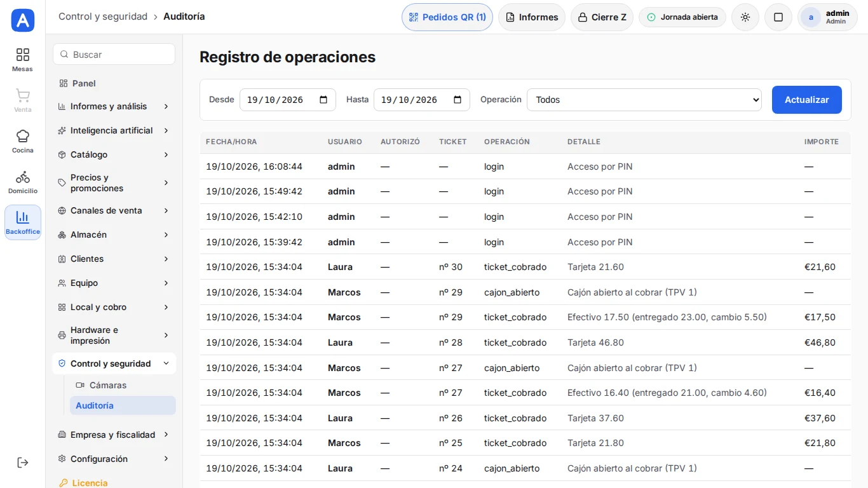
Task: Click the admin user avatar
Action: 811,17
